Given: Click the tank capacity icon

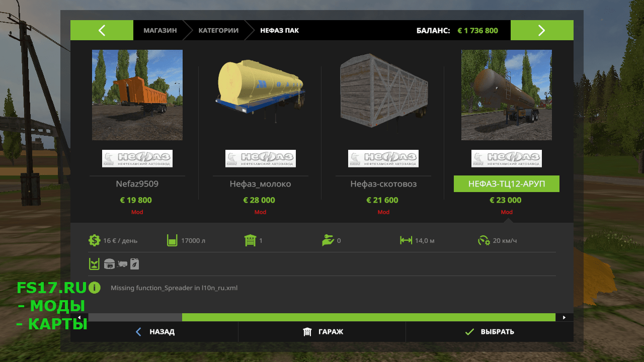Looking at the screenshot, I should coord(172,240).
